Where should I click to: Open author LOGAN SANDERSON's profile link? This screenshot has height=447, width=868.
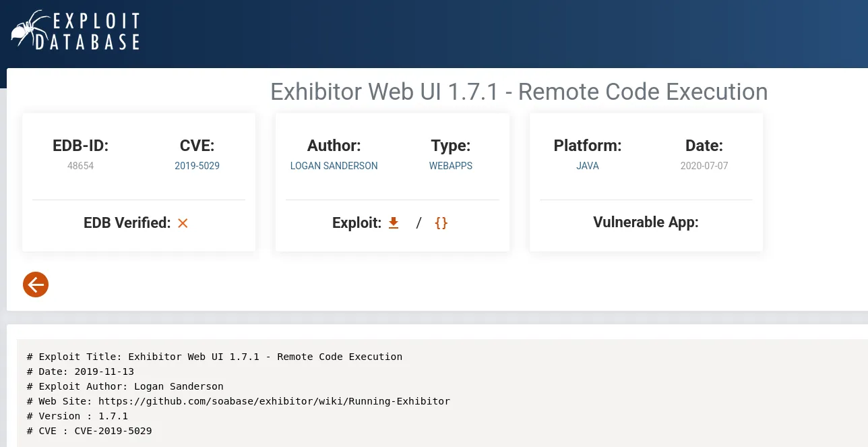pyautogui.click(x=334, y=166)
